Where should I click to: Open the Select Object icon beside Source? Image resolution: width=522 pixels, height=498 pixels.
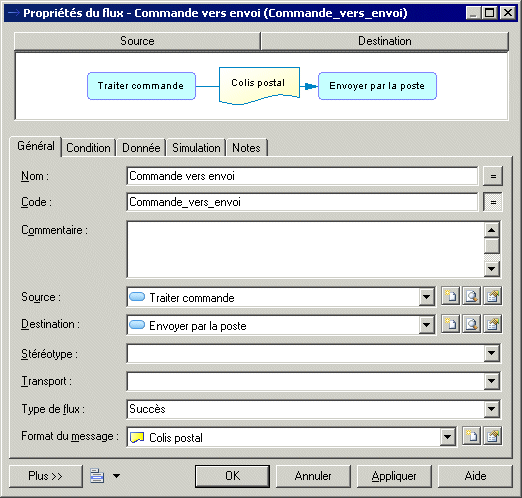click(472, 296)
